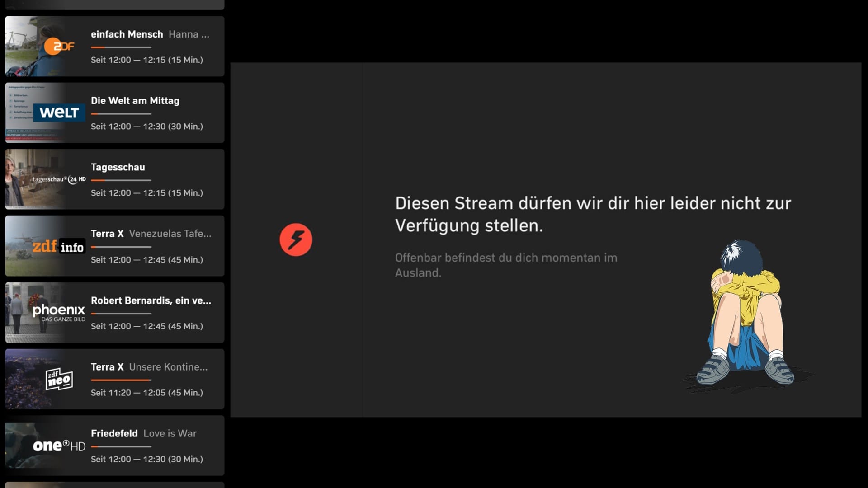868x488 pixels.
Task: Click progress bar under Die Welt am Mittag
Action: pyautogui.click(x=121, y=114)
